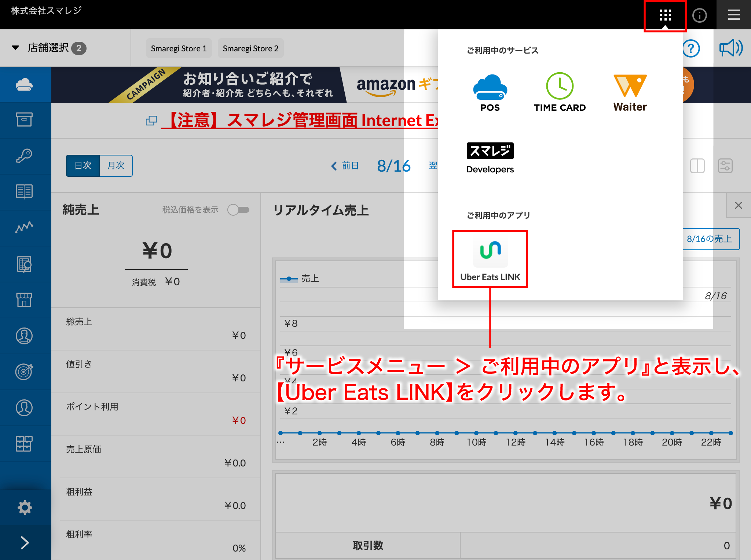Viewport: 751px width, 560px height.
Task: Open the 8/16の売上 button
Action: pos(709,239)
